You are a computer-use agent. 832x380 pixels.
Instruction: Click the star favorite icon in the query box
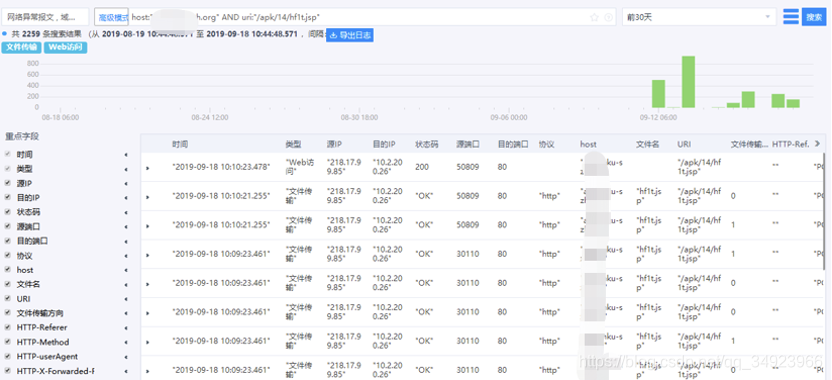[594, 18]
